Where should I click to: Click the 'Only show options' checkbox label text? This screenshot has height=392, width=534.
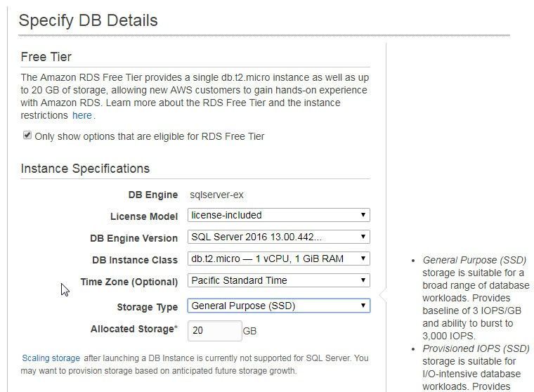[150, 136]
